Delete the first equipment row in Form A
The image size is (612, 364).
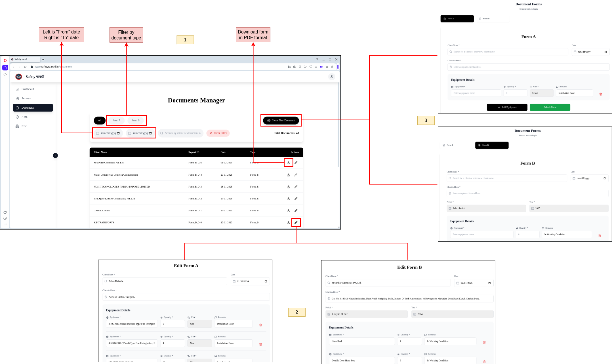[601, 94]
